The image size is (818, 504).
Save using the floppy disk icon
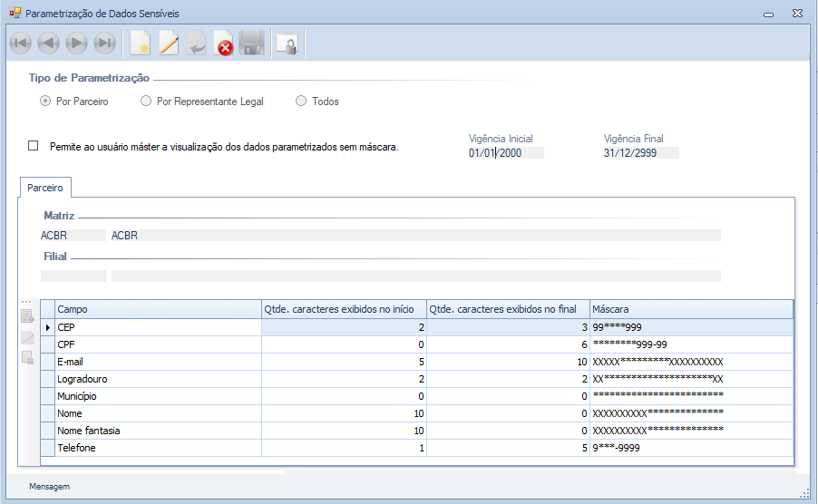pyautogui.click(x=251, y=43)
